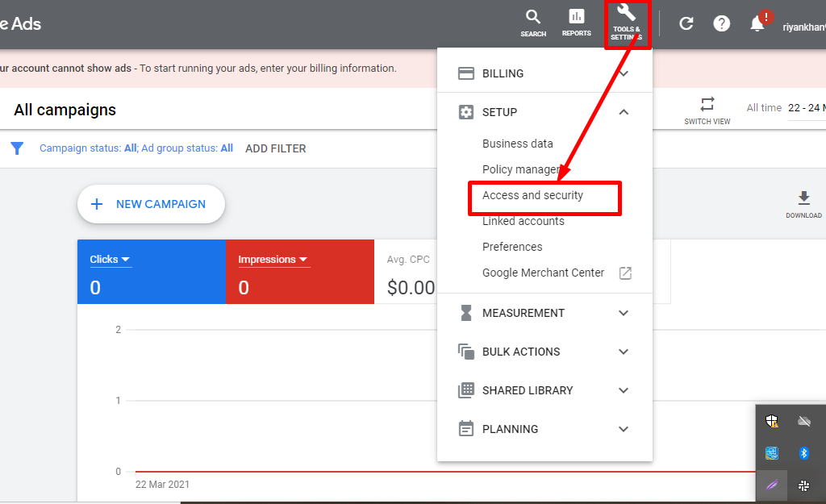Open the purple feather tray icon
Screen dimensions: 826x504
tap(772, 485)
